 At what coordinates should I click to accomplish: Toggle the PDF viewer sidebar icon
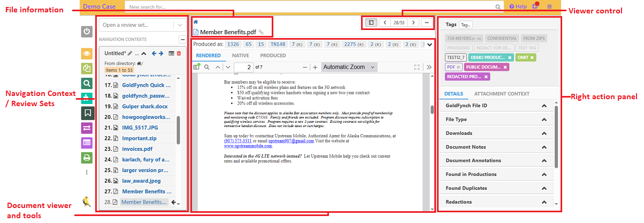tap(196, 67)
